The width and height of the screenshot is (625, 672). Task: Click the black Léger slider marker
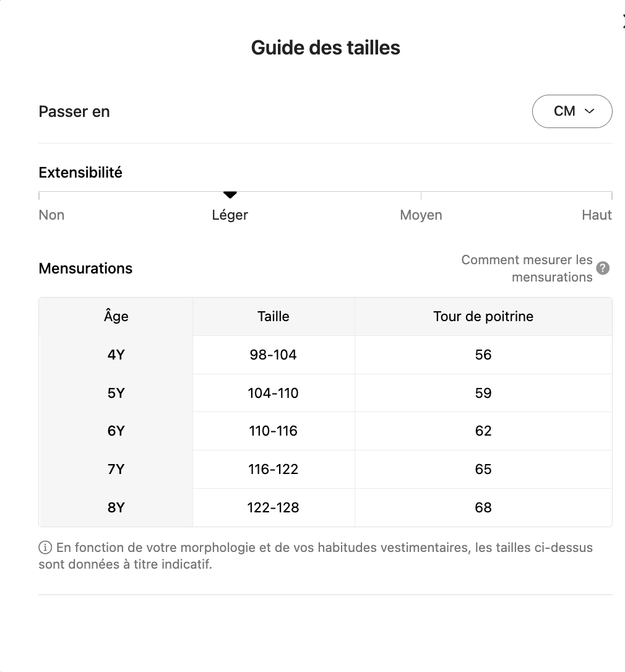click(x=230, y=195)
